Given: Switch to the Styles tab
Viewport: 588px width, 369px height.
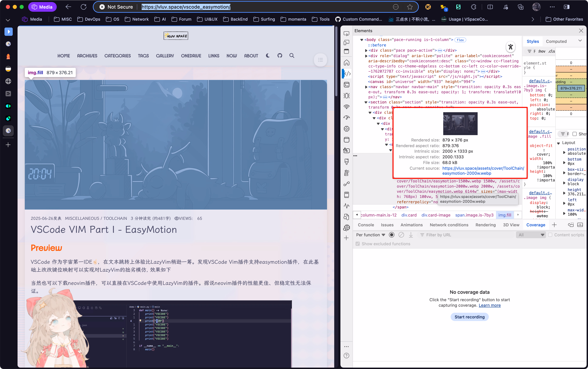Looking at the screenshot, I should tap(533, 41).
